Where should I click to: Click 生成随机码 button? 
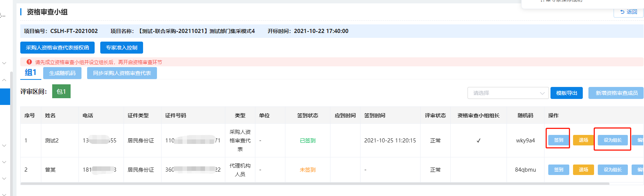pyautogui.click(x=62, y=73)
